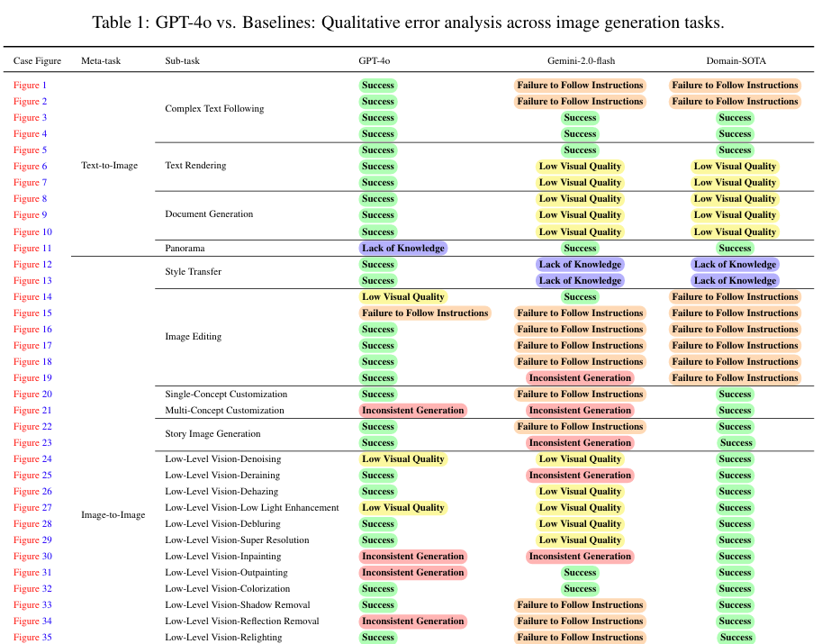Screen dimensions: 822x644
Task: Click GPT-4o Inconsistent Generation, Figure 34
Action: [413, 621]
